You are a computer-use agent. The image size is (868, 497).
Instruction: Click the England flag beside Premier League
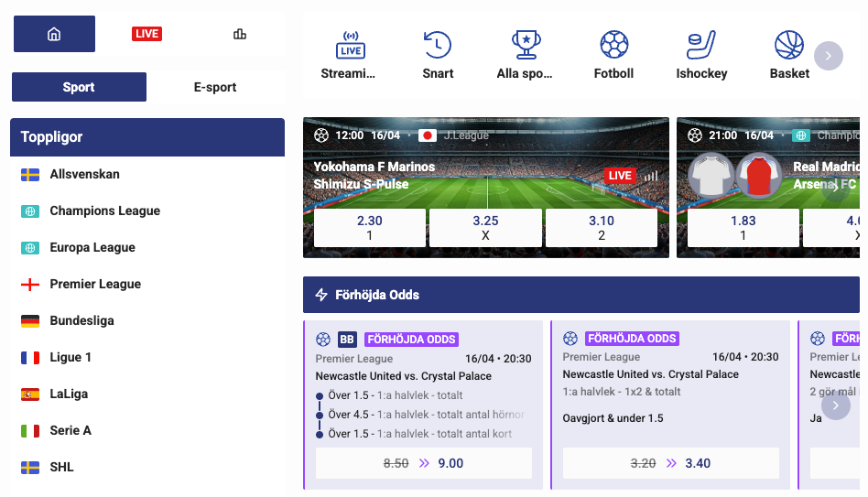tap(30, 285)
